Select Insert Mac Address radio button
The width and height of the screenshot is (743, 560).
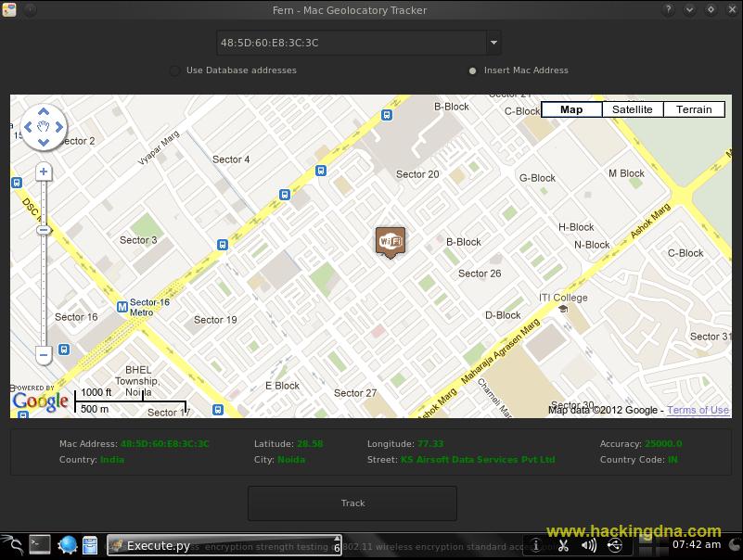tap(472, 70)
